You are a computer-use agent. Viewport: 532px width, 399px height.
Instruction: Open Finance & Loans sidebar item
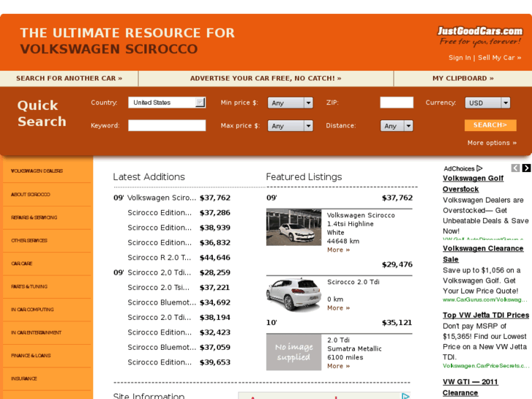coord(31,356)
